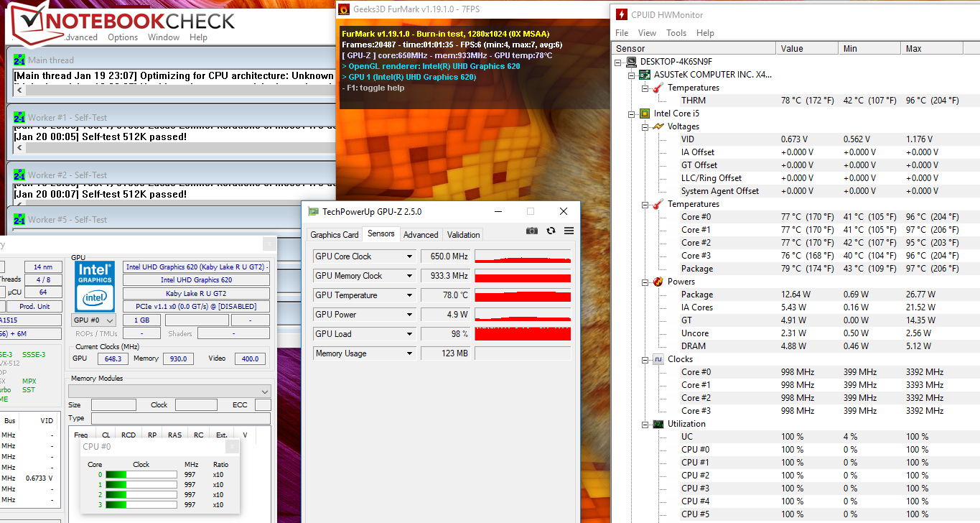
Task: Collapse the DESKTOP-4K6SN9F tree node
Action: coord(620,62)
